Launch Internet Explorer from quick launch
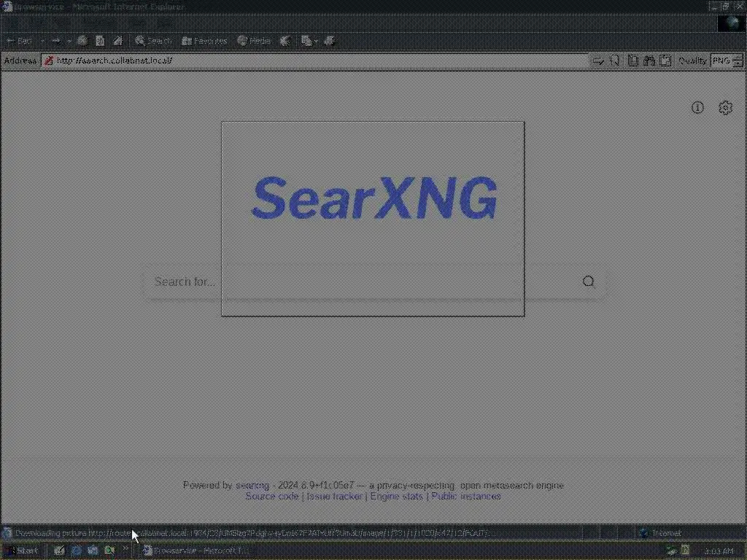Screen dimensions: 747x560 tap(76, 551)
